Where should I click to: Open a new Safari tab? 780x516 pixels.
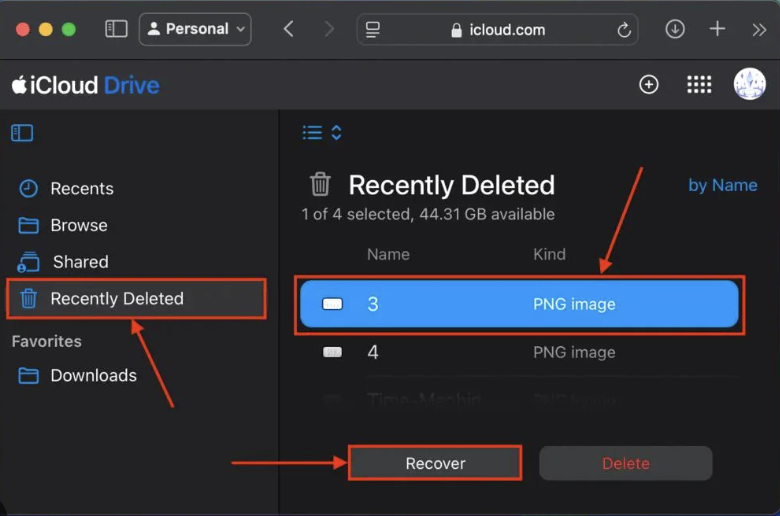[x=717, y=29]
